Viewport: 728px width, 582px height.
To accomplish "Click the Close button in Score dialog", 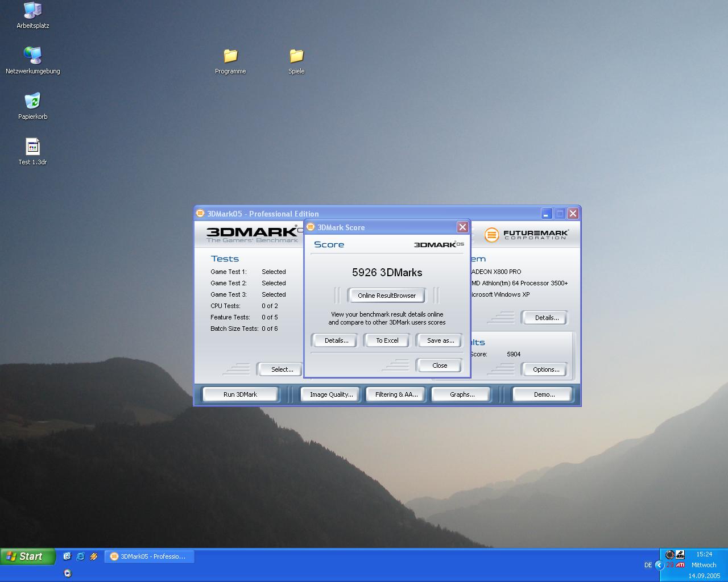I will (x=439, y=365).
